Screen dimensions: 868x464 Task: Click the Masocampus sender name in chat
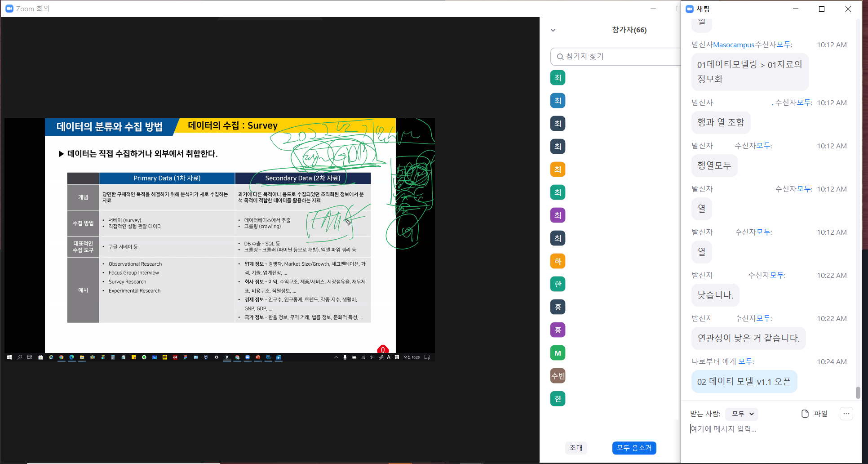tap(734, 45)
